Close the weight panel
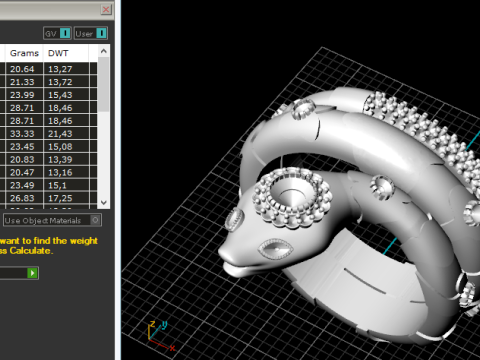The width and height of the screenshot is (480, 360). tap(106, 9)
